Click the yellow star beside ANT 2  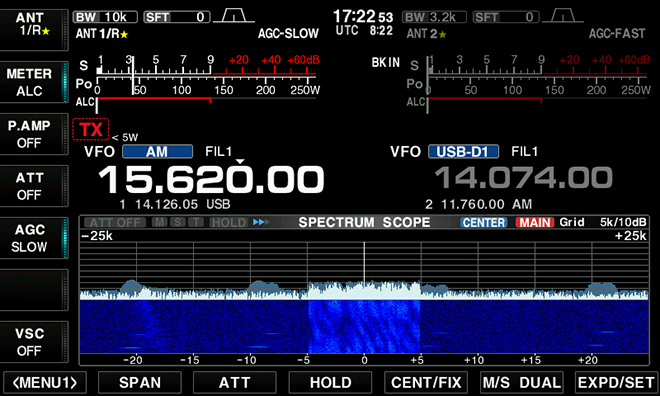442,34
